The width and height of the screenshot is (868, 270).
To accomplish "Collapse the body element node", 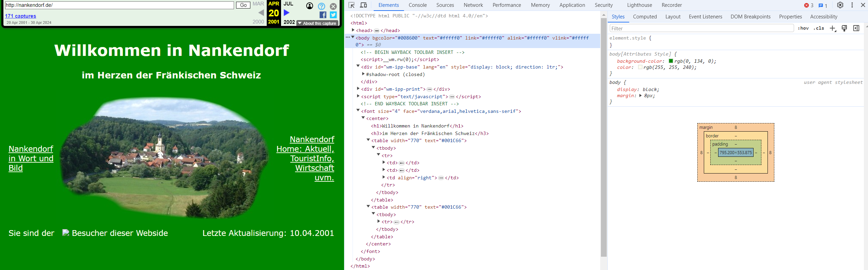I will (x=353, y=37).
